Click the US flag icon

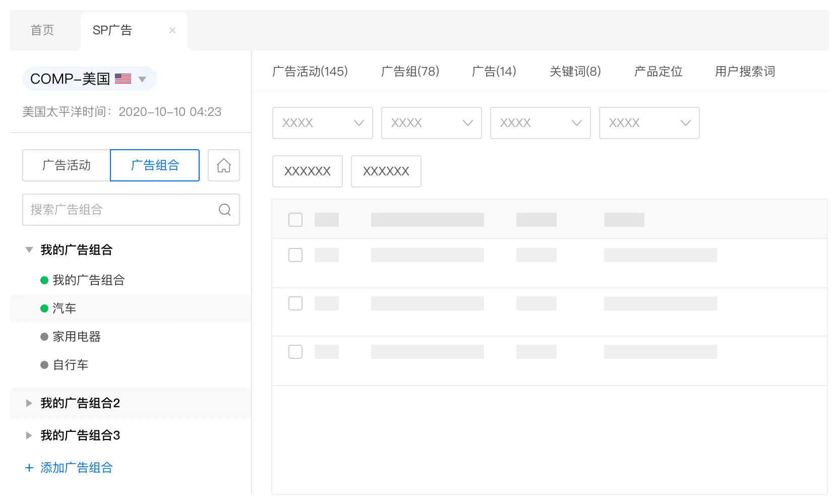(123, 79)
